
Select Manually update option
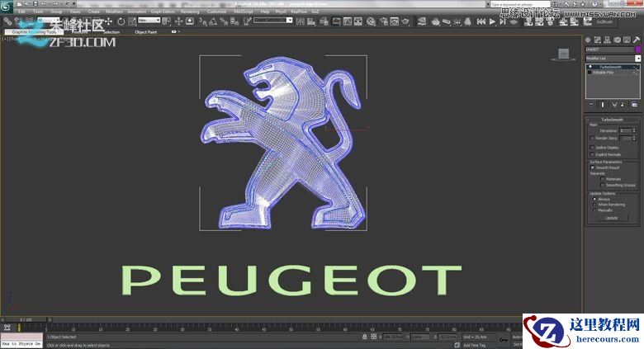594,210
